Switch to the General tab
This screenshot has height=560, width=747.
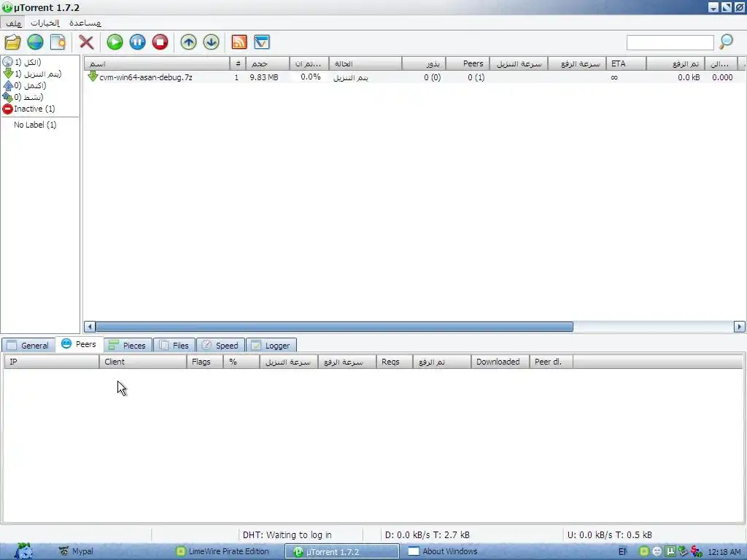point(28,345)
